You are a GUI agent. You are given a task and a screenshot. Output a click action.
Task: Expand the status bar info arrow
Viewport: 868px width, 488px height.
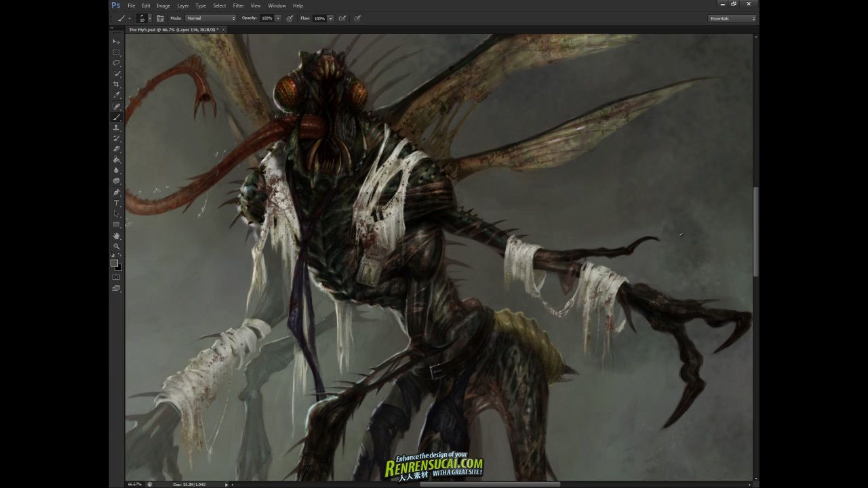tap(226, 484)
